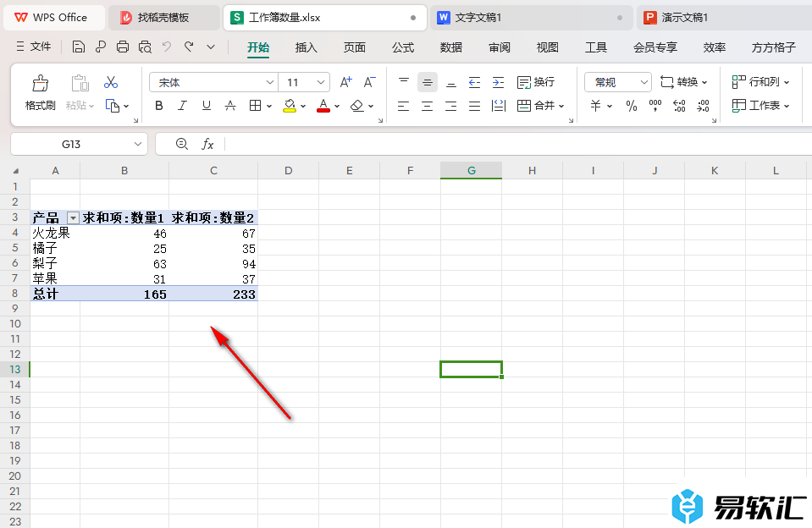
Task: Open the 演示文稿1 presentation tab
Action: point(724,18)
